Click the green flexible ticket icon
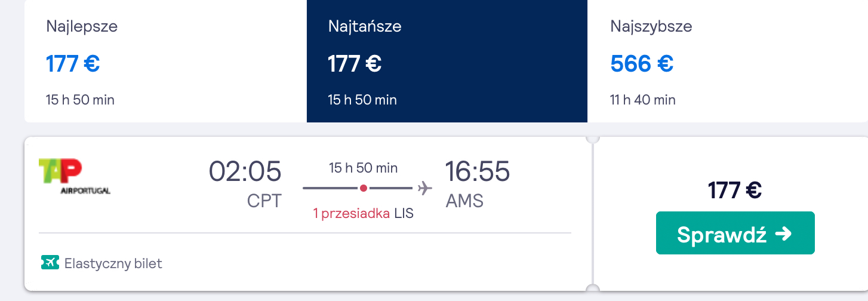The image size is (868, 301). 50,263
